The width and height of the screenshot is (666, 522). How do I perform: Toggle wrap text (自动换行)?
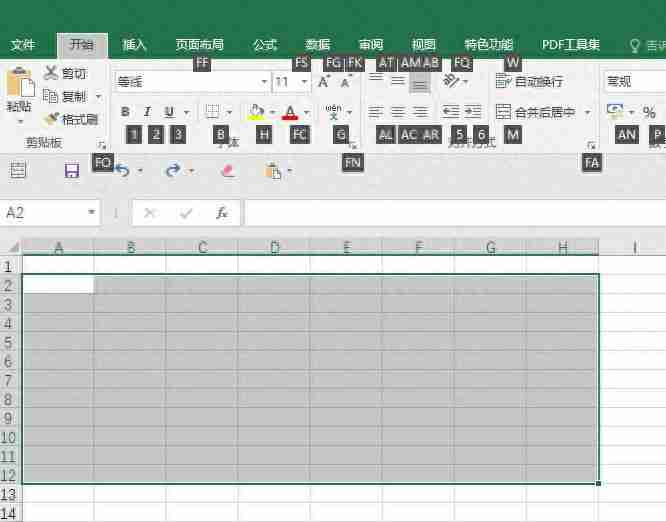(529, 81)
